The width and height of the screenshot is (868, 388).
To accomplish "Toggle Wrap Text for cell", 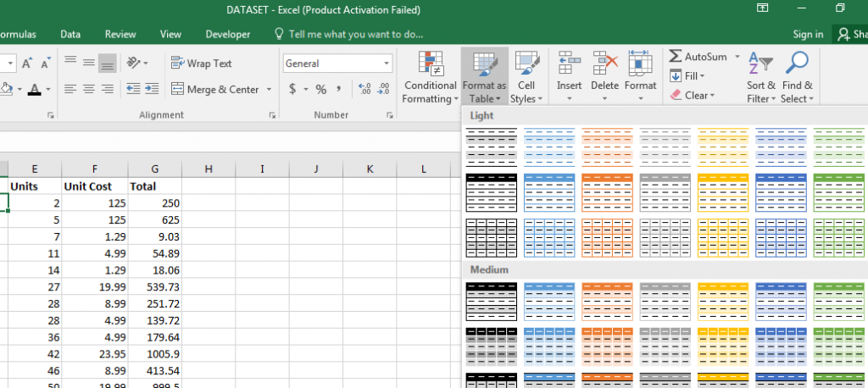I will tap(202, 63).
